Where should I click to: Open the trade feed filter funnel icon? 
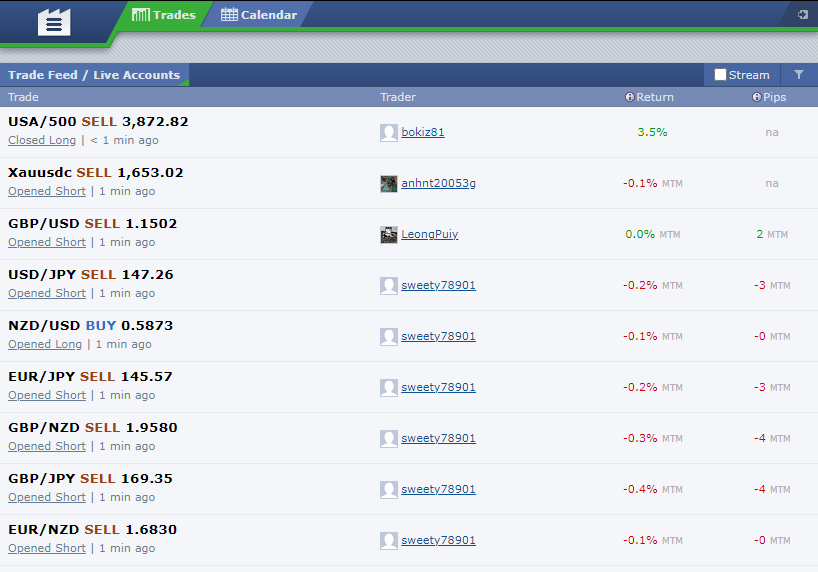point(799,75)
